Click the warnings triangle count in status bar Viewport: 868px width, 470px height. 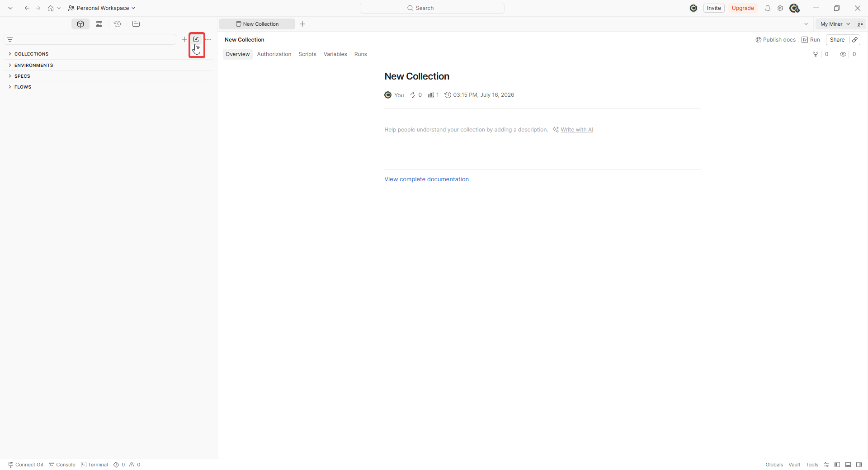click(x=135, y=465)
